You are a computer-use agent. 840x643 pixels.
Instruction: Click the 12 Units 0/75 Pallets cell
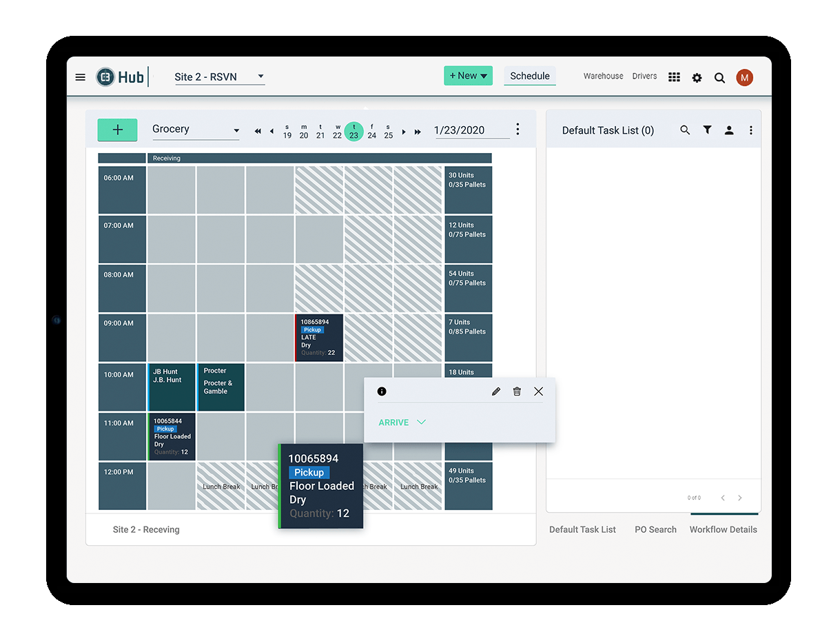[469, 239]
